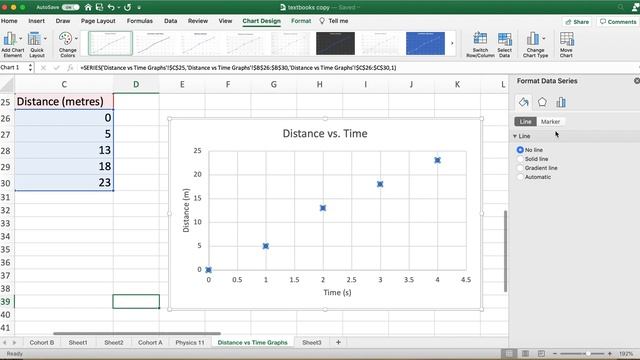Open Change Colors palette
The width and height of the screenshot is (640, 360).
click(x=67, y=44)
